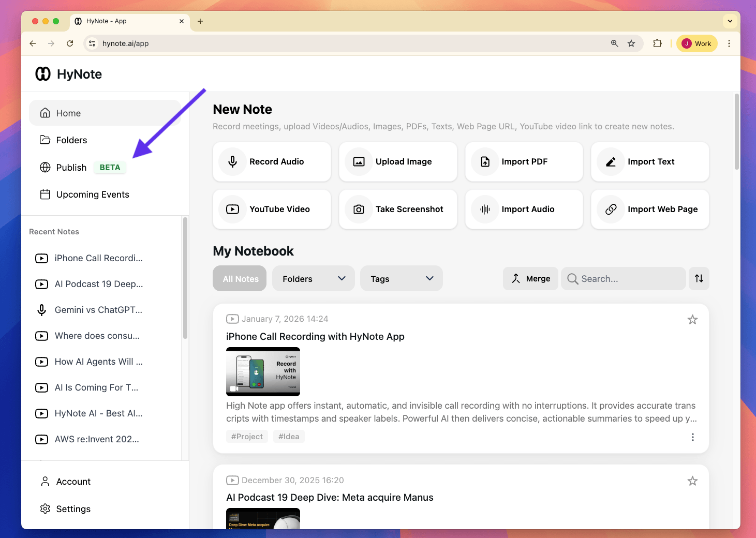756x538 pixels.
Task: Select the YouTube Video import icon
Action: coord(232,209)
